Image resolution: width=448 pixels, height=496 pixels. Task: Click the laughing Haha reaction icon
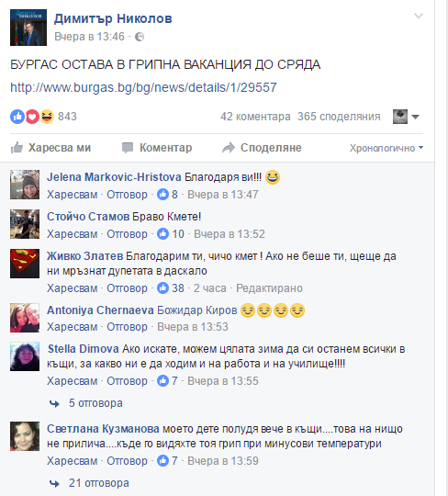coord(47,117)
